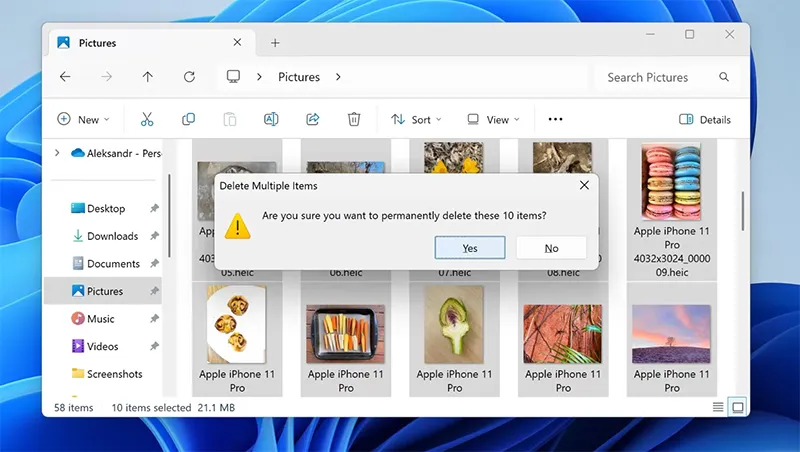
Task: Select Pictures in the sidebar
Action: [103, 291]
